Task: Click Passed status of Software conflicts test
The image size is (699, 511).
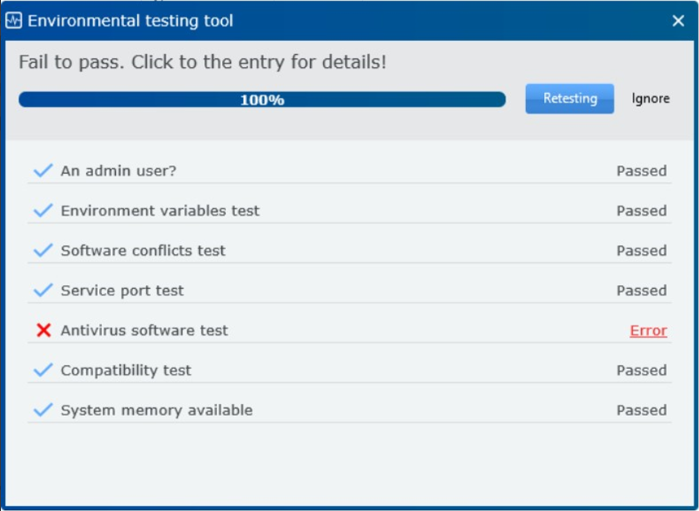Action: (641, 251)
